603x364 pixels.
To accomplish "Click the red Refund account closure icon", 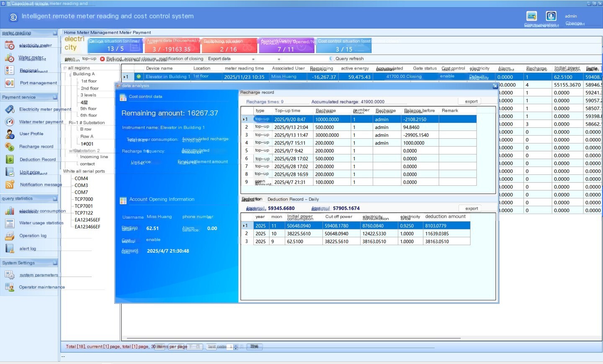I will tap(102, 59).
